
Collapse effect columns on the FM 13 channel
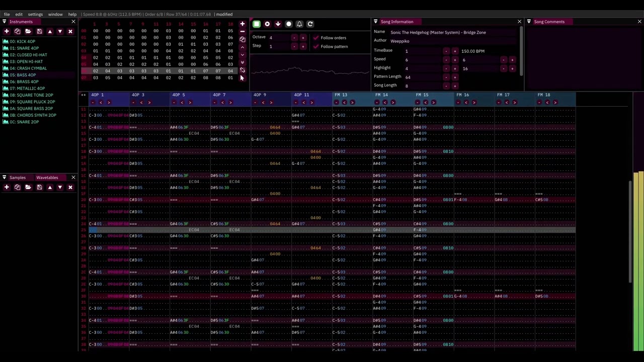(x=344, y=103)
